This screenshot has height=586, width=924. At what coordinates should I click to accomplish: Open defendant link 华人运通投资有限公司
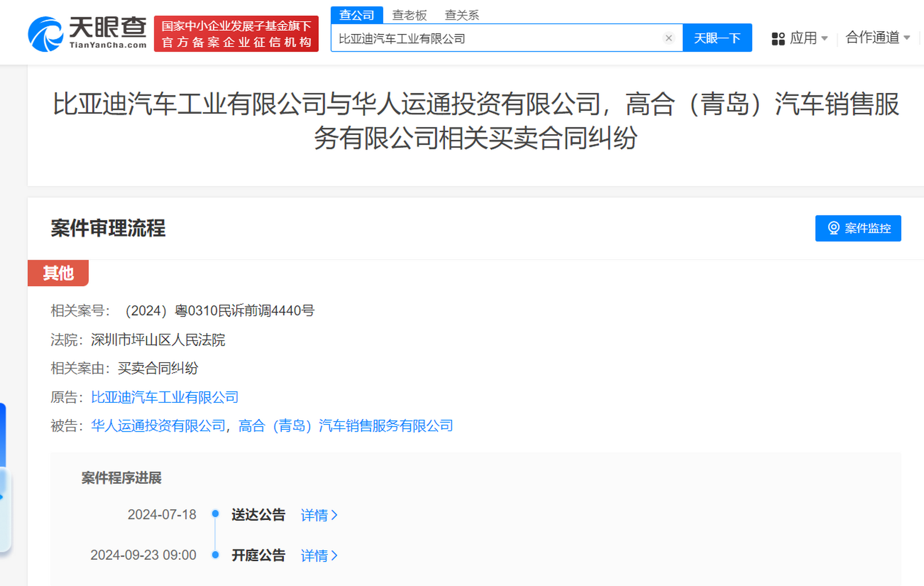click(x=158, y=426)
